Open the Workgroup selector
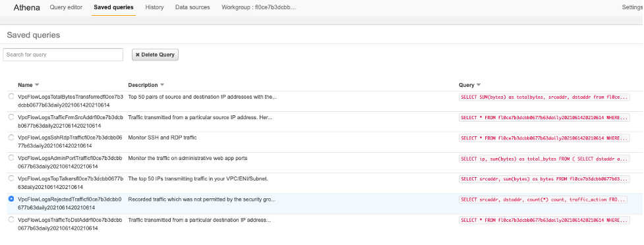 258,7
